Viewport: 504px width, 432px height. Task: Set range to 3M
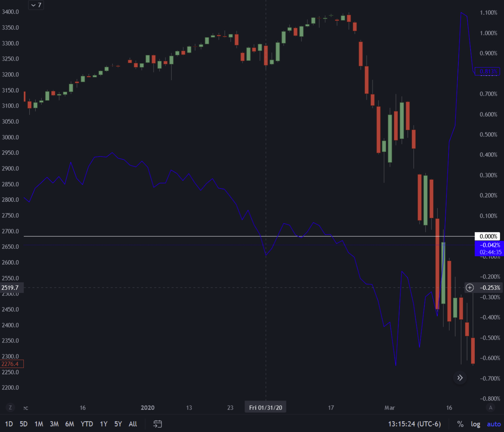click(x=54, y=424)
